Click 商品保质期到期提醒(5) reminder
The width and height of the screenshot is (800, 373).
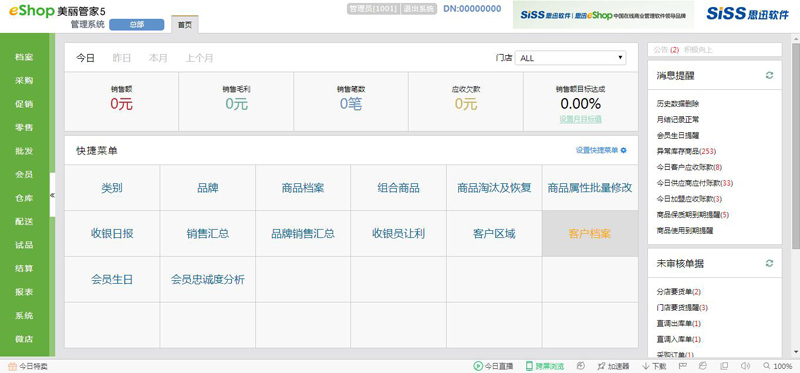click(692, 215)
